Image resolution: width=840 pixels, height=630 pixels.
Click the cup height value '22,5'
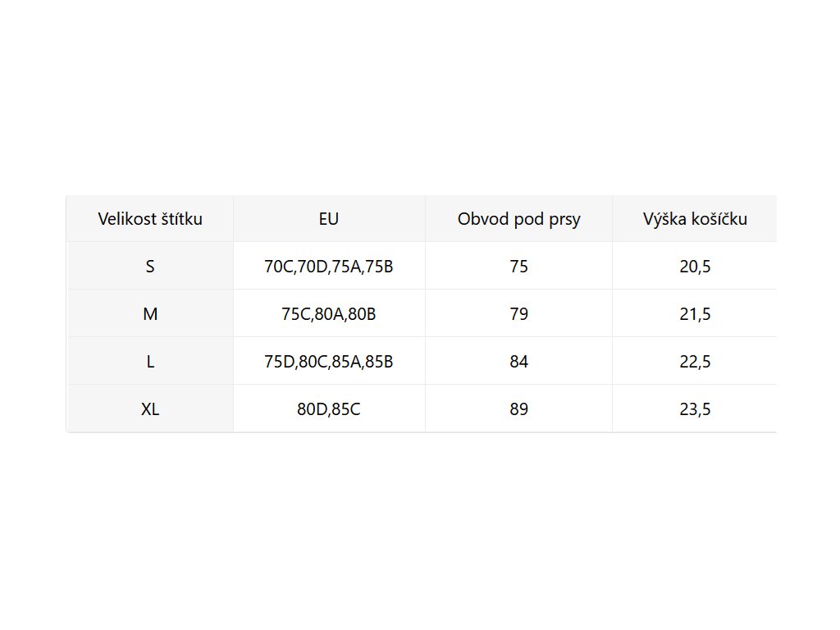[x=695, y=362]
